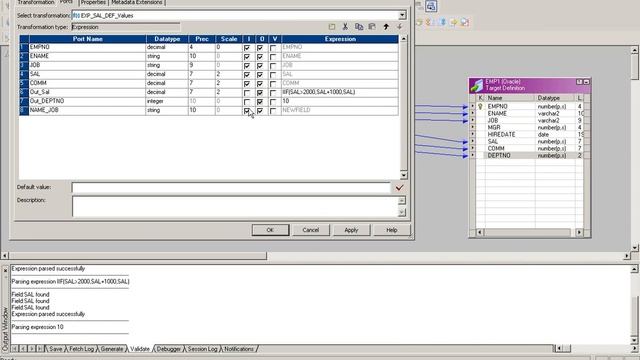This screenshot has width=640, height=360.
Task: Focus the Description text area
Action: tap(235, 206)
